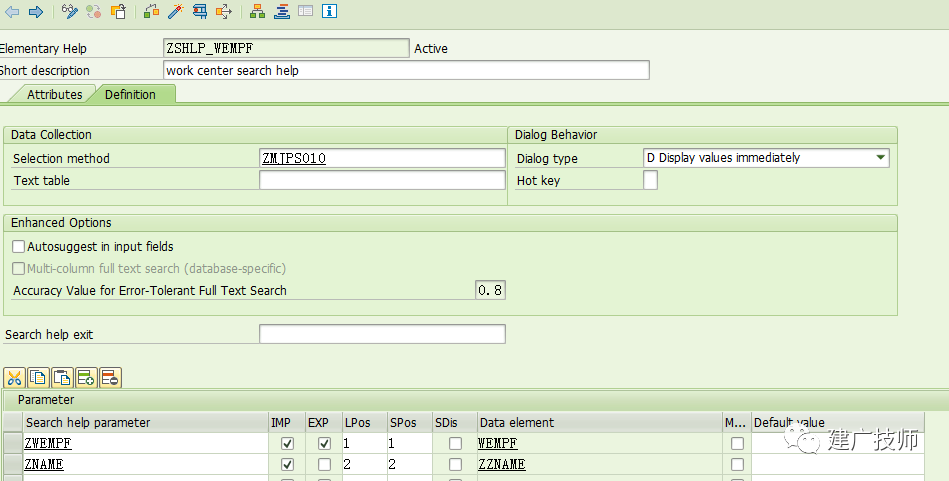Click the Insert row icon

[x=86, y=378]
